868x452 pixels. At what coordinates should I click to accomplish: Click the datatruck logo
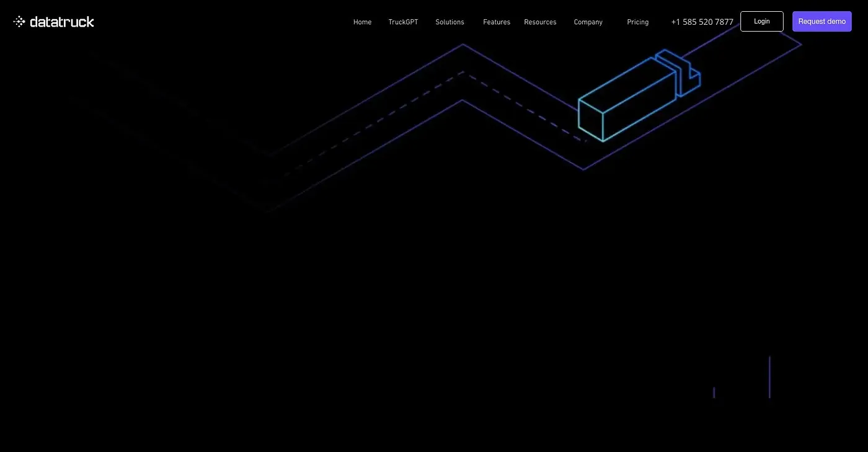[54, 22]
